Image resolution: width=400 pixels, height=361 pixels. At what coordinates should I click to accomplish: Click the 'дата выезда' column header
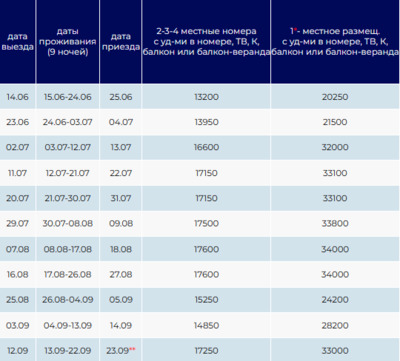click(x=17, y=42)
